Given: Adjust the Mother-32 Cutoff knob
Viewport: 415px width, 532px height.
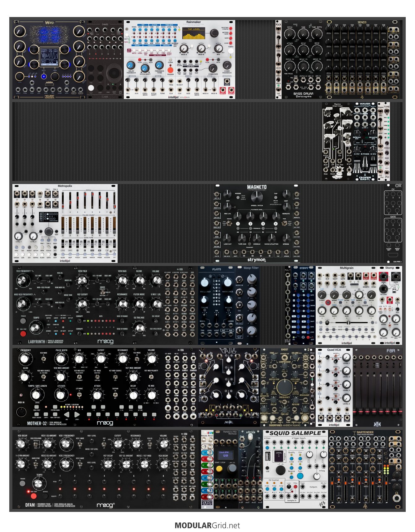Looking at the screenshot, I should click(101, 359).
